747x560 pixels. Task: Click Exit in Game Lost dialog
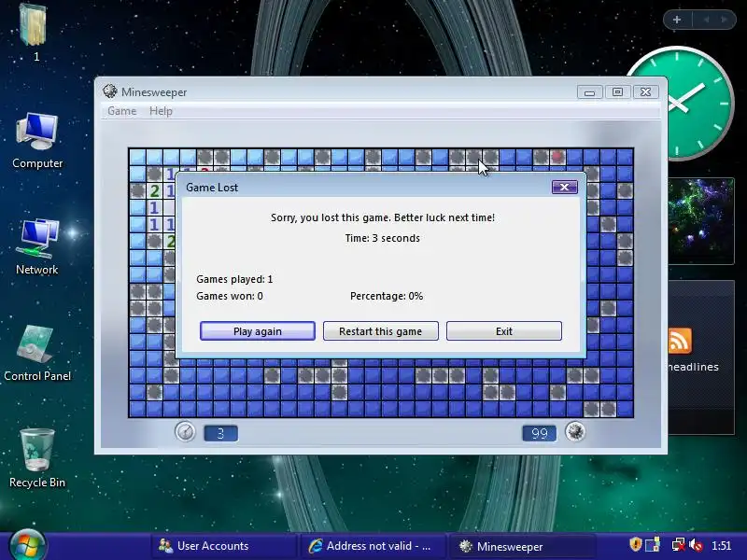[x=504, y=331]
